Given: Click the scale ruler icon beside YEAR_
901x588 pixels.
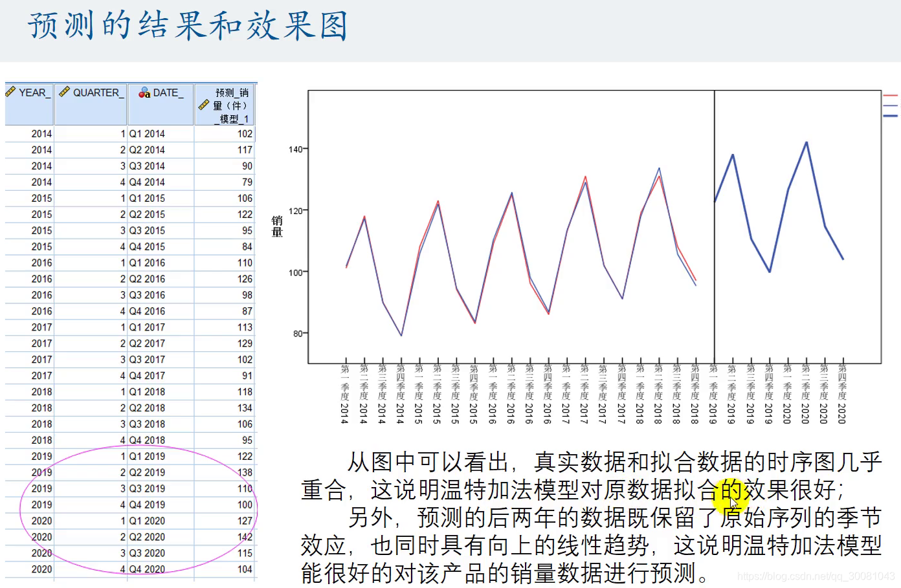Looking at the screenshot, I should 10,93.
